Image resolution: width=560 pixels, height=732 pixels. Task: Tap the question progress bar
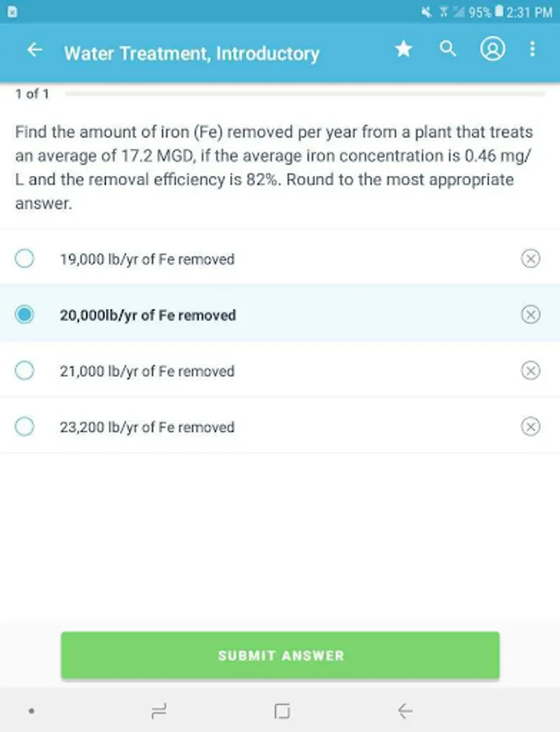[x=305, y=94]
